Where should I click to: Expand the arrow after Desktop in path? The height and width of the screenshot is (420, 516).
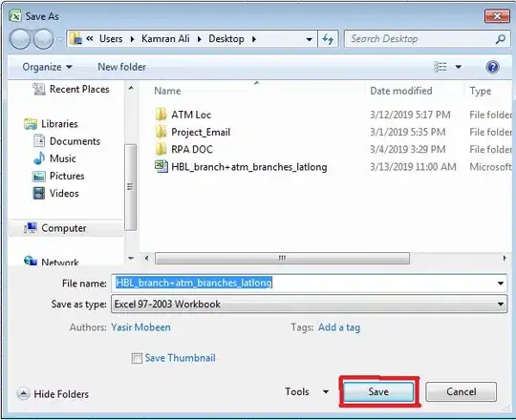(x=254, y=39)
